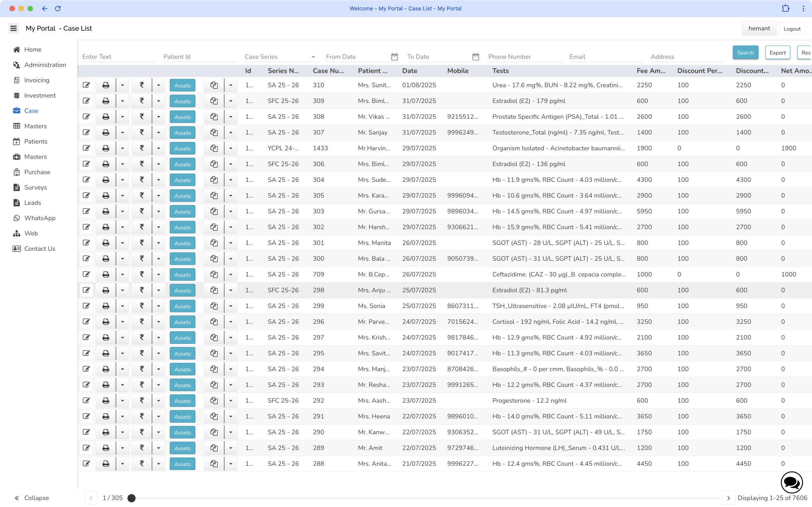
Task: Expand print options arrow for case 1433
Action: click(x=122, y=148)
